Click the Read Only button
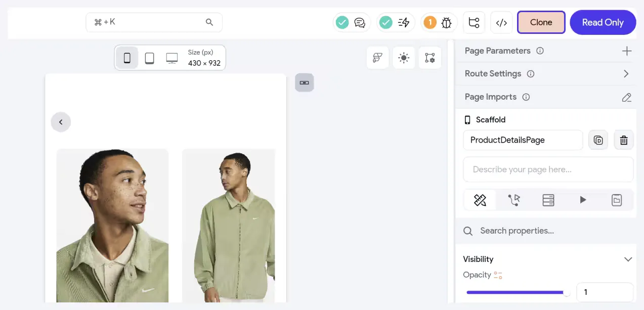 (x=603, y=22)
